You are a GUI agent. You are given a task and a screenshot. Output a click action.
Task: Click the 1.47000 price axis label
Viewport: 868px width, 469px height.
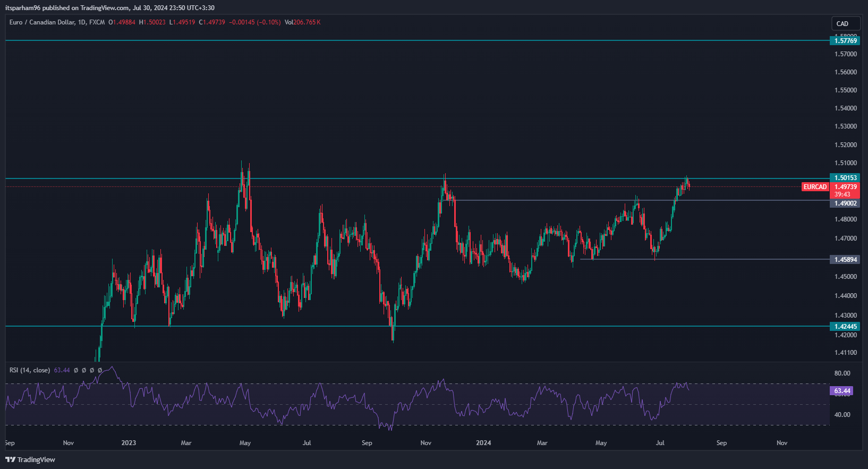tap(846, 238)
